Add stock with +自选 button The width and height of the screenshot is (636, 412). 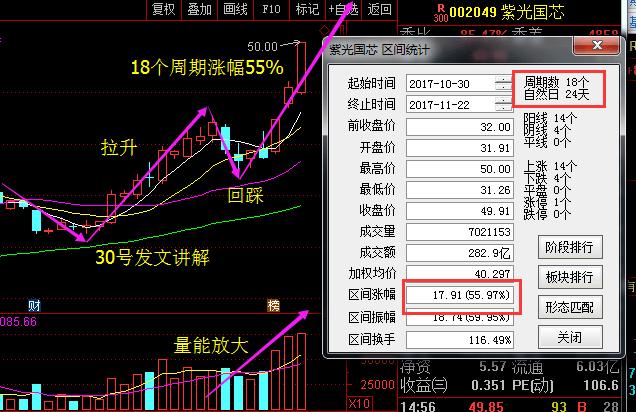pos(343,9)
